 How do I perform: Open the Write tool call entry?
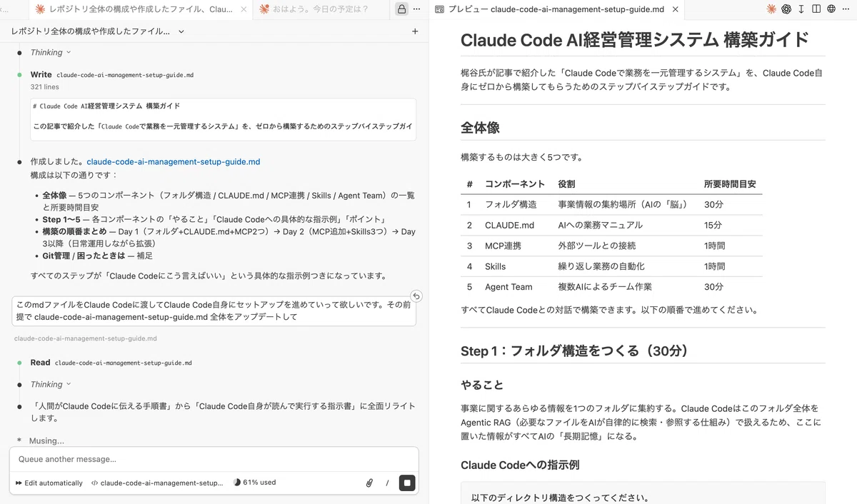point(111,74)
